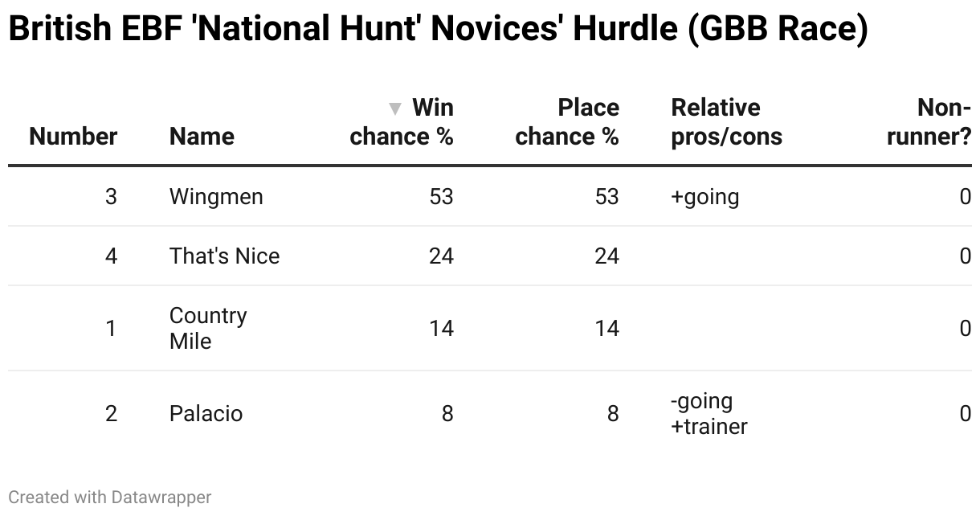Image resolution: width=980 pixels, height=516 pixels.
Task: Click Palacio's non-runner value 0
Action: [x=966, y=414]
